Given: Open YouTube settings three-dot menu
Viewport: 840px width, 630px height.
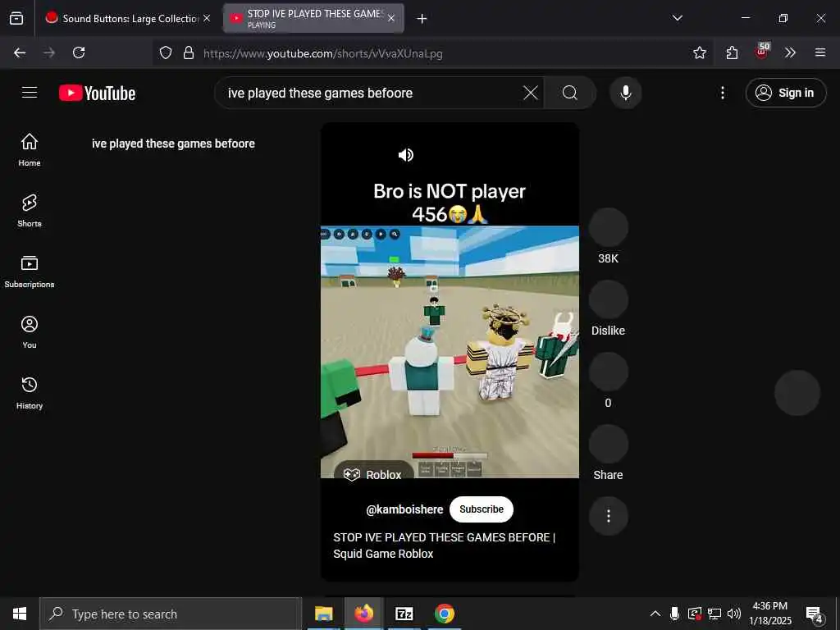Looking at the screenshot, I should (722, 93).
